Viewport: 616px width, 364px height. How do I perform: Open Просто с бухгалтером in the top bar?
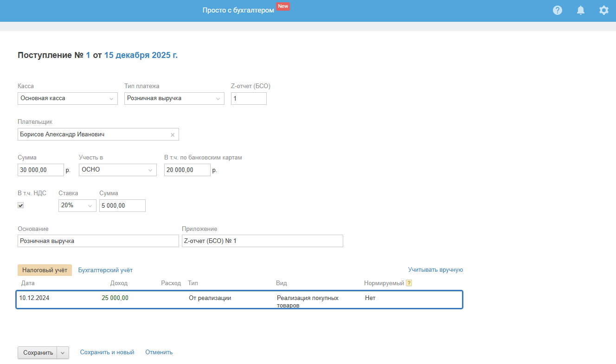click(x=238, y=10)
